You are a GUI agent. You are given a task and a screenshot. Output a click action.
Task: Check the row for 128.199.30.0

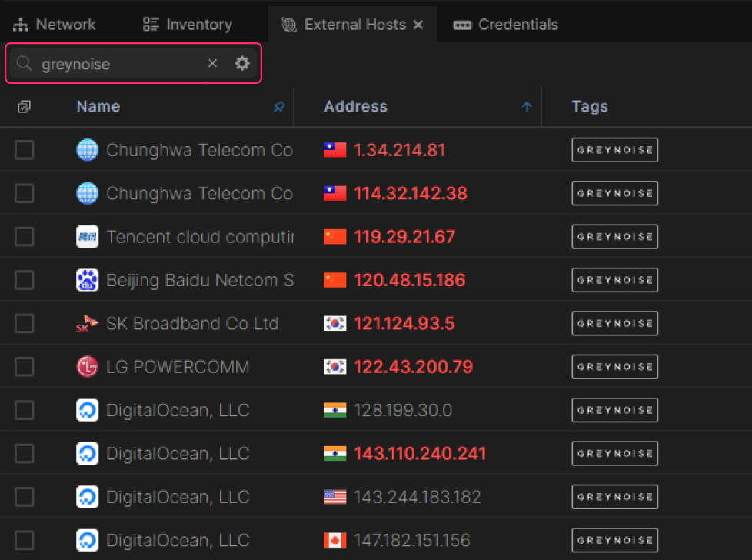point(24,410)
